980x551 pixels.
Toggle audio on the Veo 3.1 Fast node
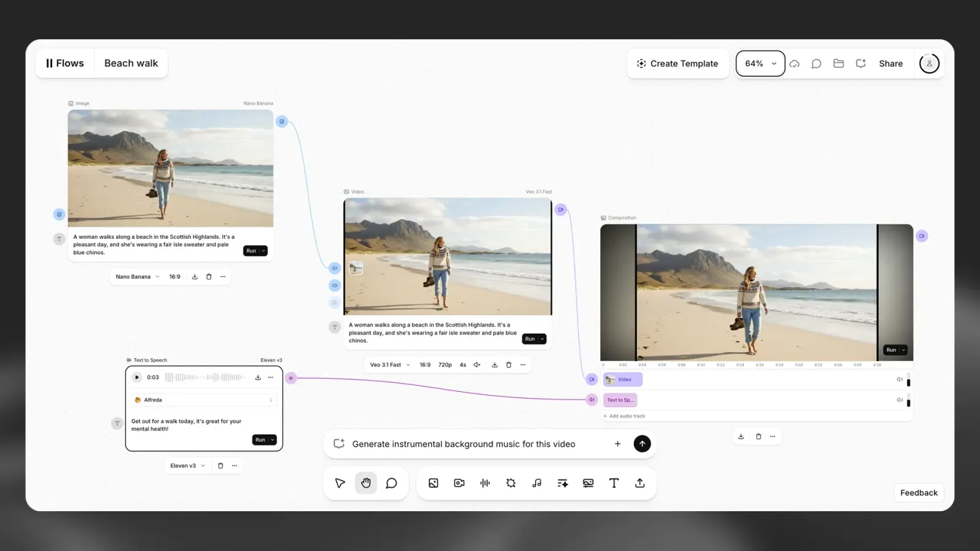(x=477, y=365)
